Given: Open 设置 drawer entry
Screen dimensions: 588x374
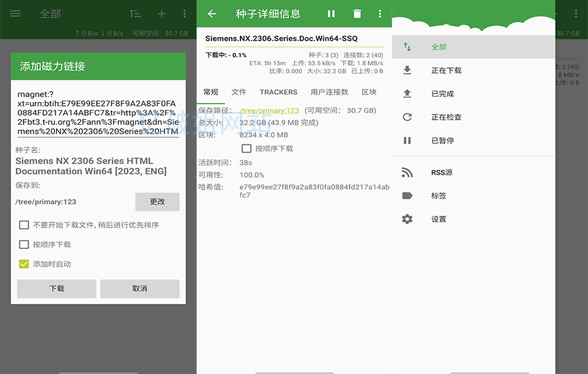Looking at the screenshot, I should [473, 219].
